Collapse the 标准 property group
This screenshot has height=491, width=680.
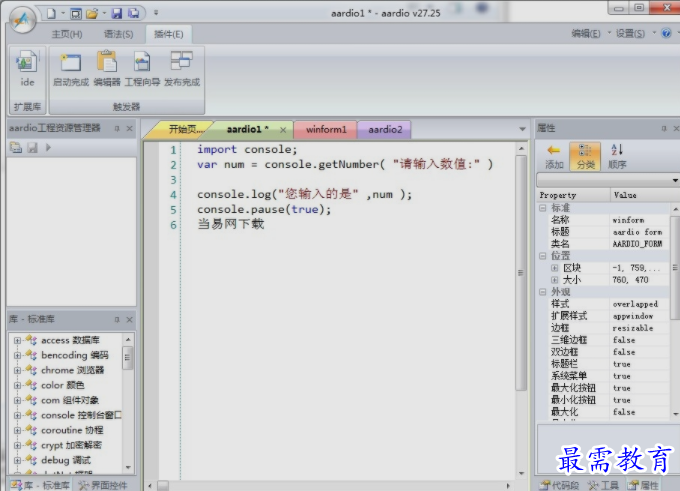tap(543, 208)
